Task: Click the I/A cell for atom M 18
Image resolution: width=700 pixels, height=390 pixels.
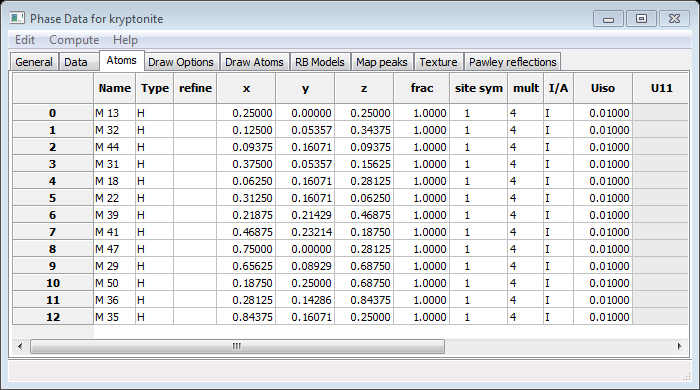Action: coord(558,181)
